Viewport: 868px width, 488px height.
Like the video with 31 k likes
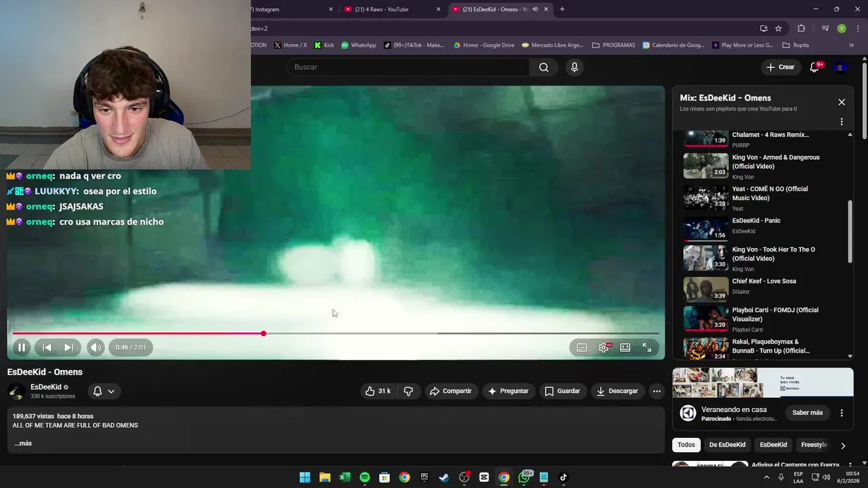tap(378, 391)
